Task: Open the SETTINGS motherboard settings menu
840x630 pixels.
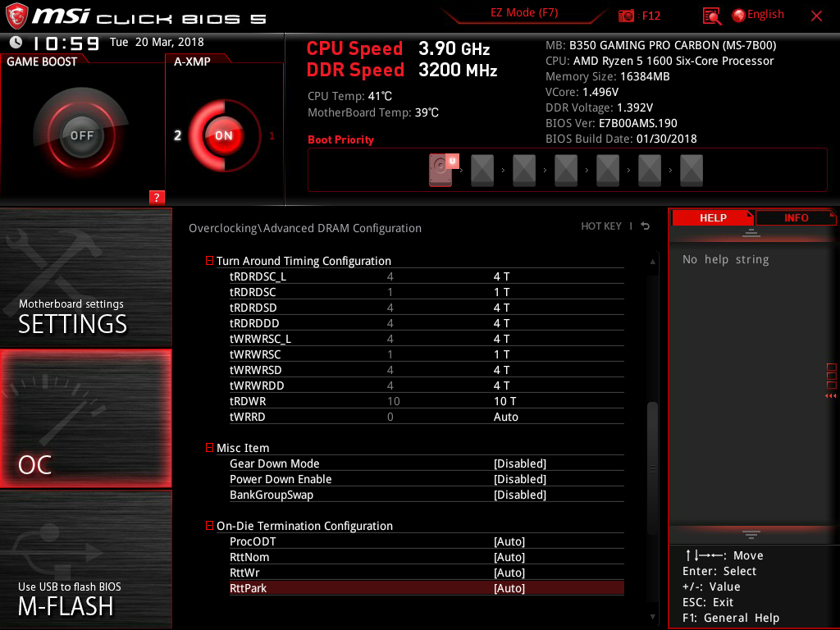Action: pyautogui.click(x=85, y=277)
